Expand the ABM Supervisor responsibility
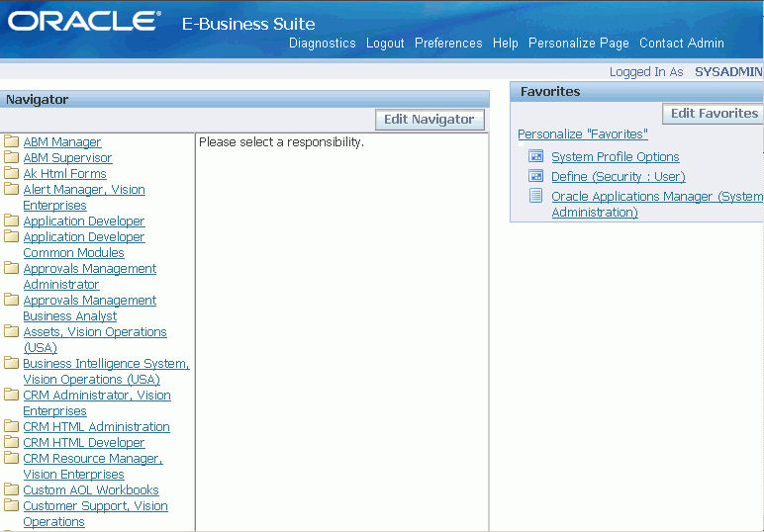764x532 pixels. tap(67, 157)
